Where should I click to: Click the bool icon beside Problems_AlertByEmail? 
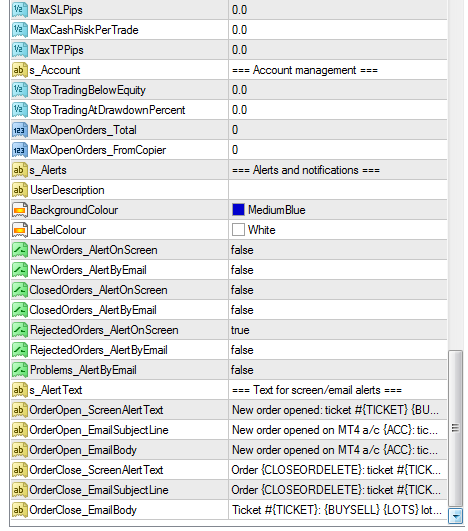(19, 369)
